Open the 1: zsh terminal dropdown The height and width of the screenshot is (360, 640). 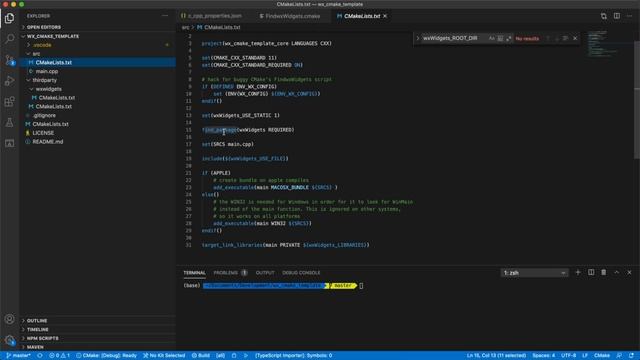point(534,273)
